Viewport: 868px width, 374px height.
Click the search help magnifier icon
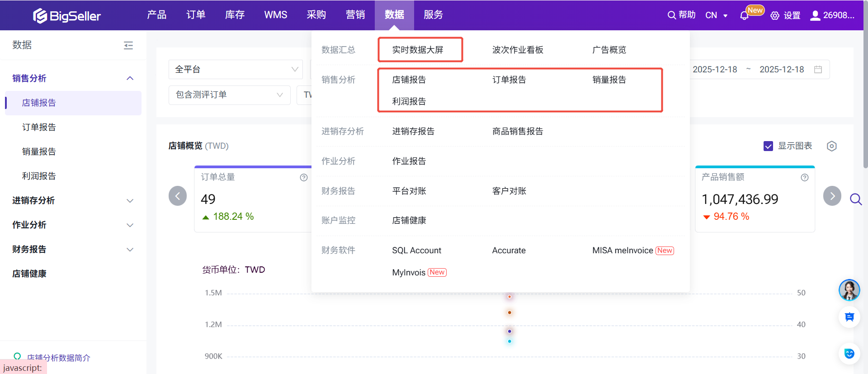click(x=672, y=15)
